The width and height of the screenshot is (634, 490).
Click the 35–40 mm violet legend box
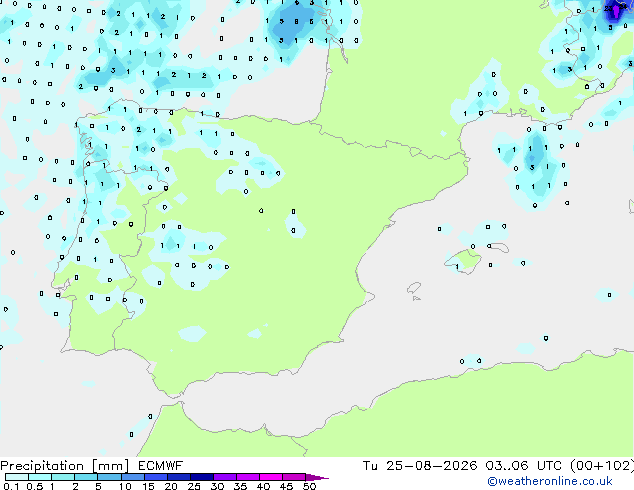[247, 477]
